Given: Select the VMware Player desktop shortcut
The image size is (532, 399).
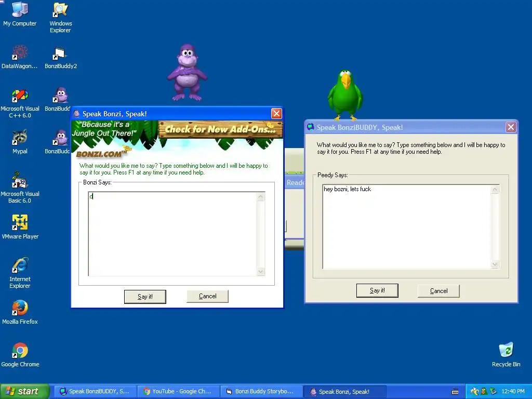Looking at the screenshot, I should (20, 227).
